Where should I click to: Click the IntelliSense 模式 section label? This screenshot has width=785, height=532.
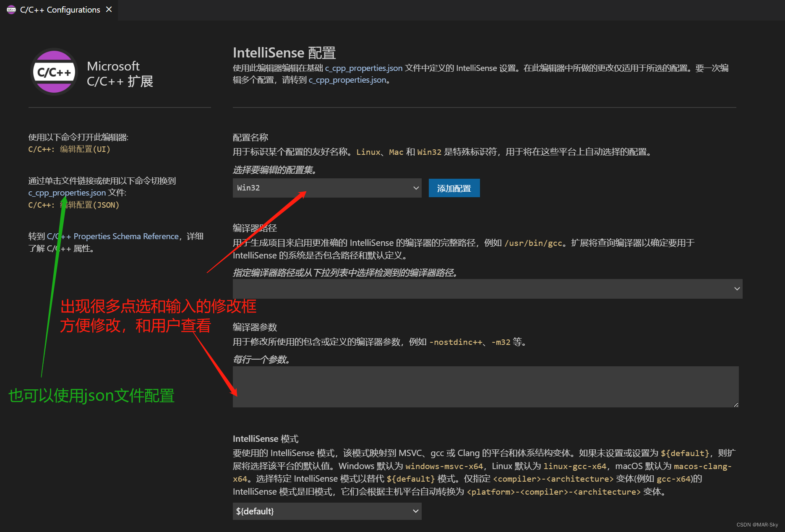click(x=266, y=439)
